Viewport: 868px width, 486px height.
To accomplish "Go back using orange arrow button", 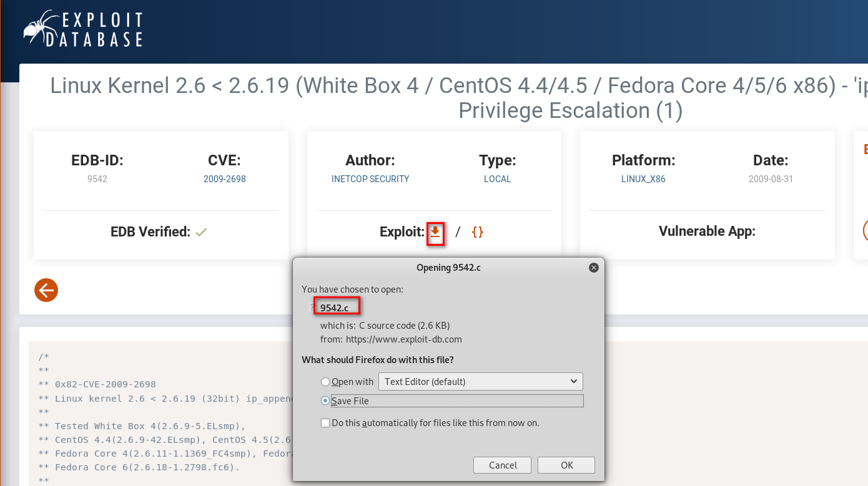I will point(46,289).
